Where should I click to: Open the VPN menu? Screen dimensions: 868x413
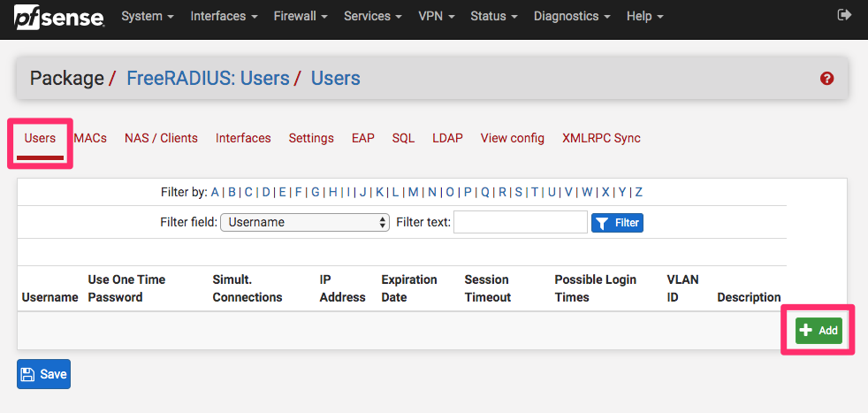click(437, 16)
